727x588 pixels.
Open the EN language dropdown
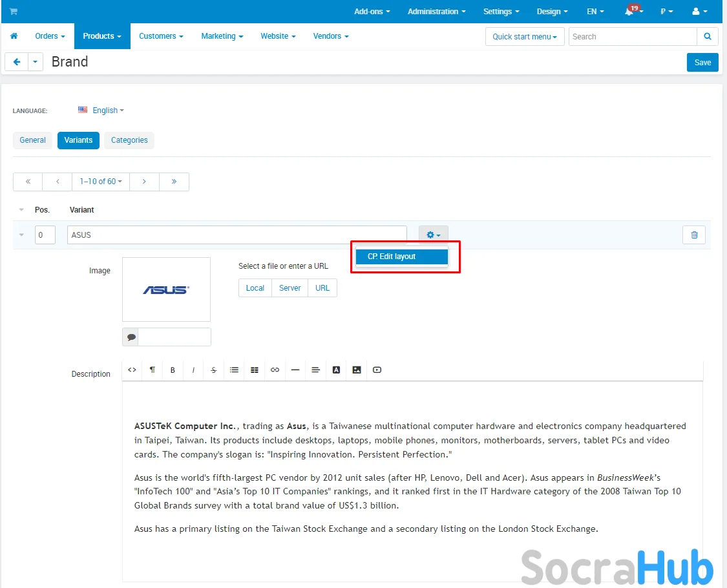coord(595,12)
